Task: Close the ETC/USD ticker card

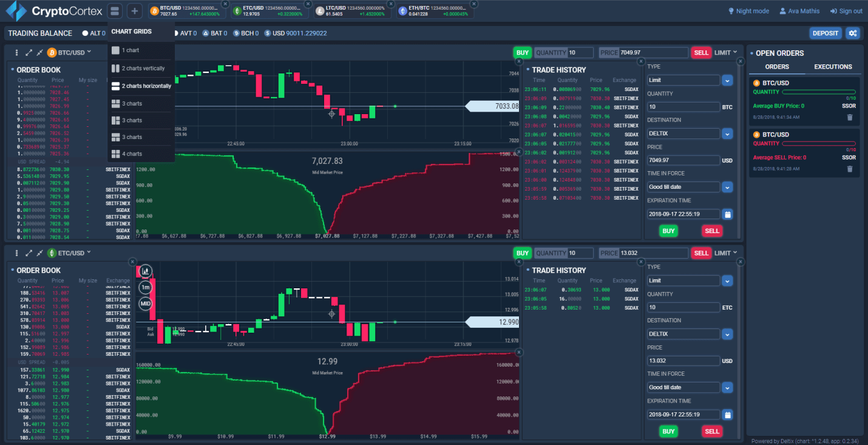Action: (x=308, y=4)
